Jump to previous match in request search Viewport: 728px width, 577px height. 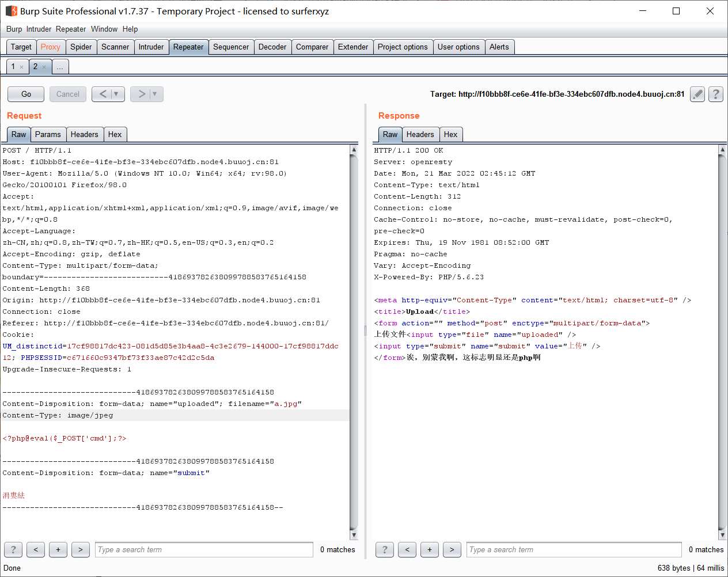coord(36,550)
